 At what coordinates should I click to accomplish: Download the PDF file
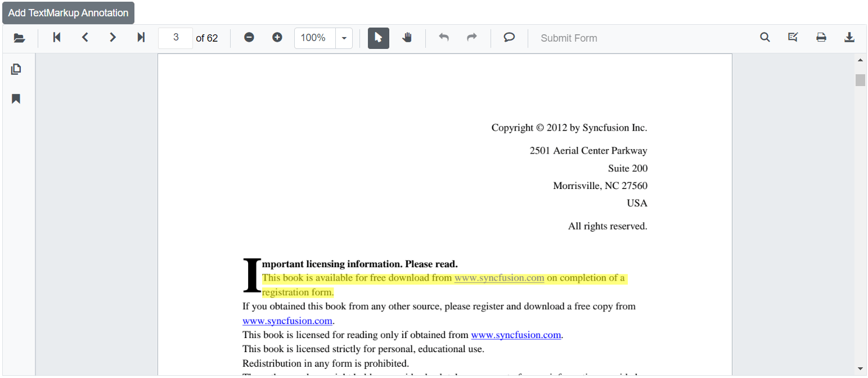point(849,38)
